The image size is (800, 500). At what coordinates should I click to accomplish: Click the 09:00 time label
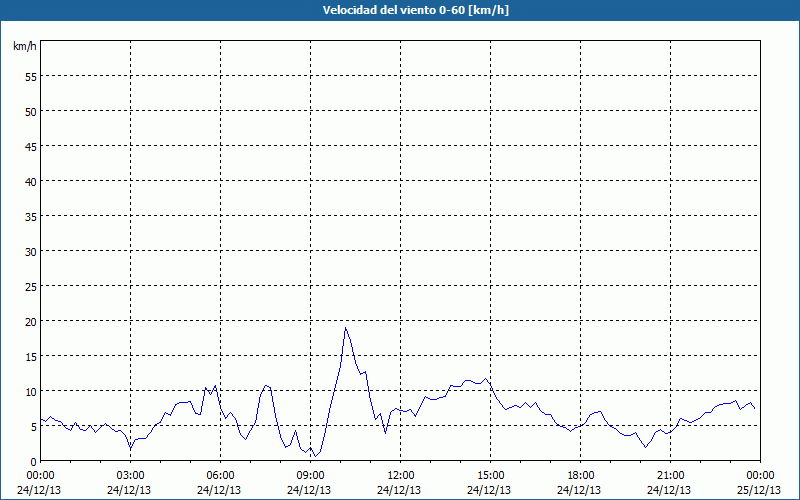pos(310,476)
